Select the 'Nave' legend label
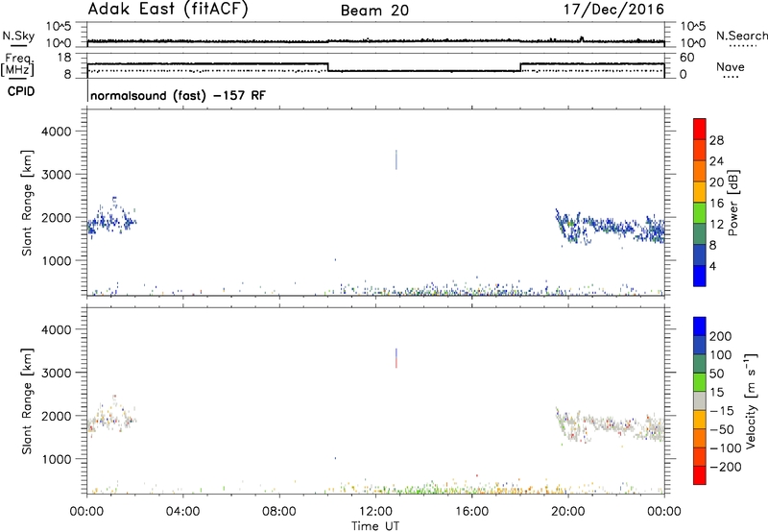 pos(731,66)
